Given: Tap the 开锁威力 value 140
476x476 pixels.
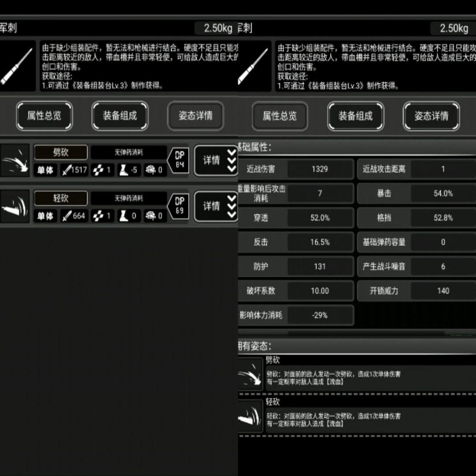Looking at the screenshot, I should click(443, 291).
